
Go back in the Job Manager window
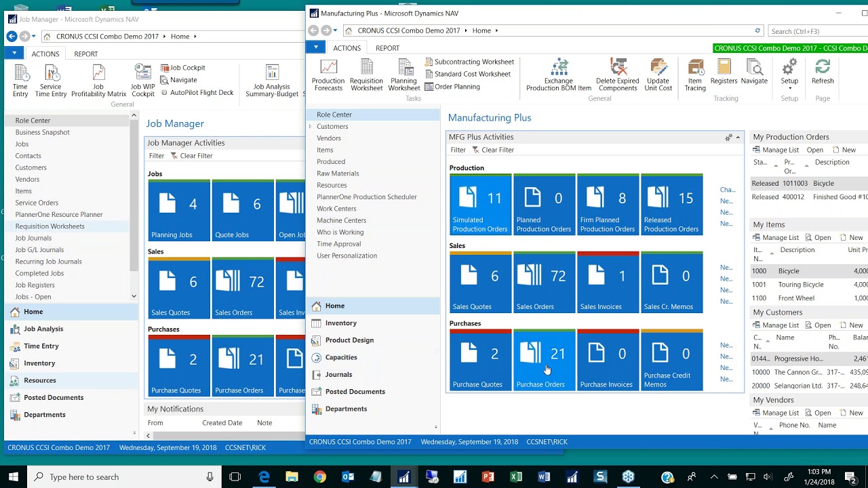12,37
